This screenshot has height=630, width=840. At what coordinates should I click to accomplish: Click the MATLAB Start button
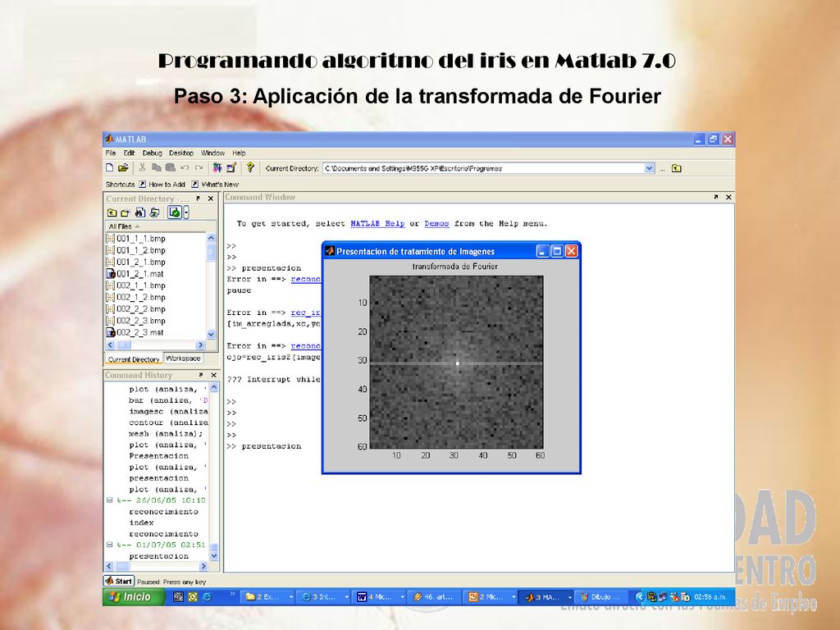tap(119, 582)
